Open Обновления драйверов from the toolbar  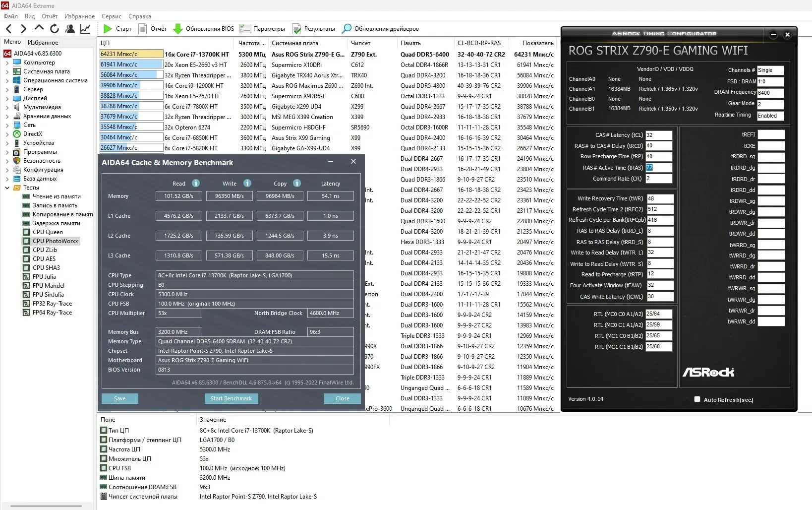click(347, 29)
